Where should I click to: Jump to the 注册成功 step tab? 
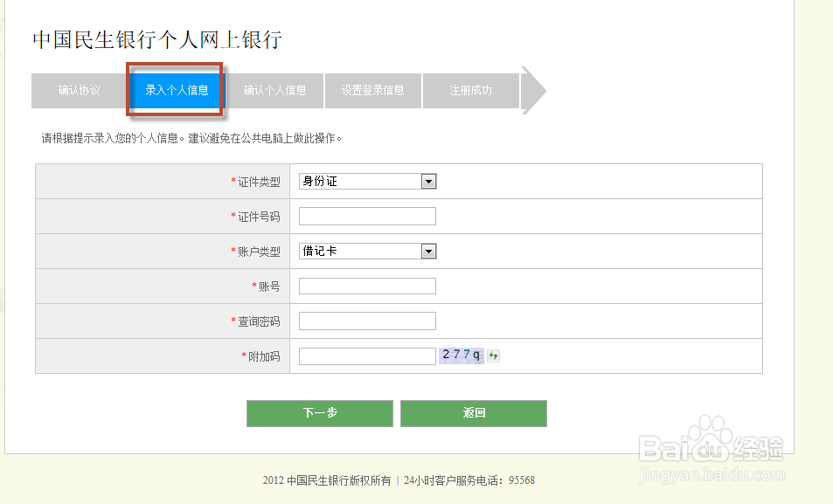471,91
